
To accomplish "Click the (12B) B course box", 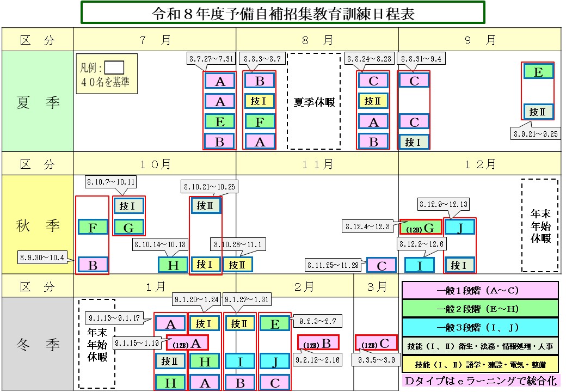I will click(x=318, y=342).
